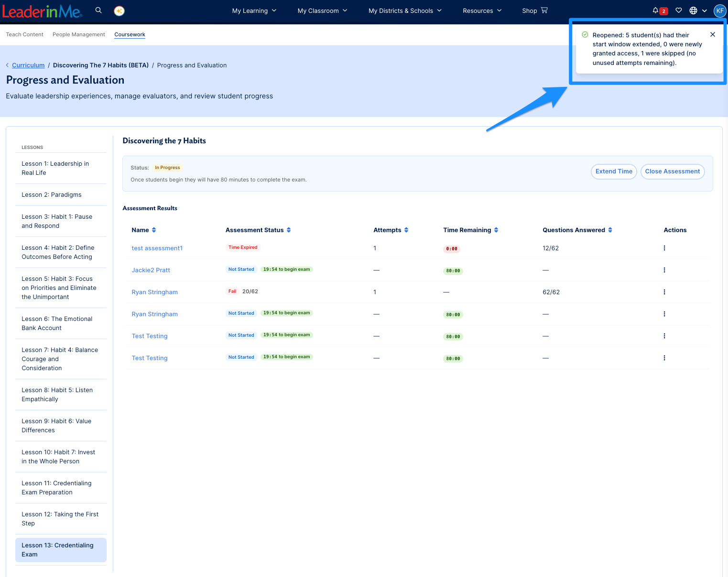
Task: Expand the My Classroom menu
Action: tap(322, 11)
